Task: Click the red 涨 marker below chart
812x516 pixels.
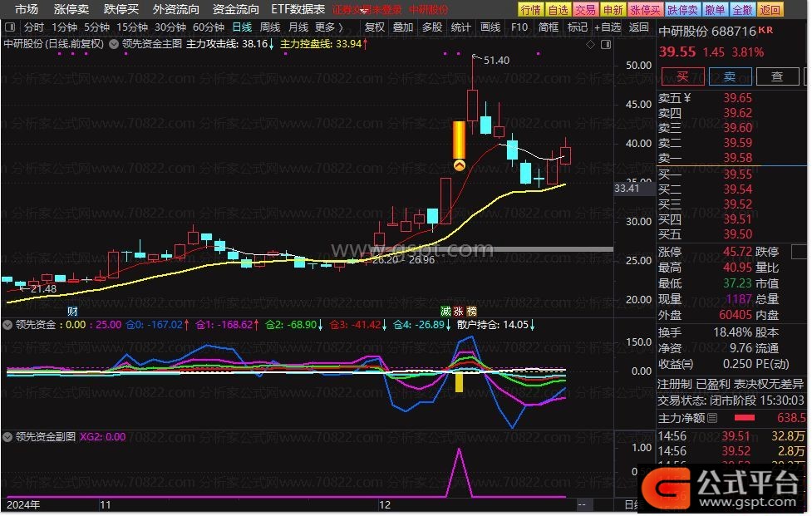Action: click(x=458, y=311)
